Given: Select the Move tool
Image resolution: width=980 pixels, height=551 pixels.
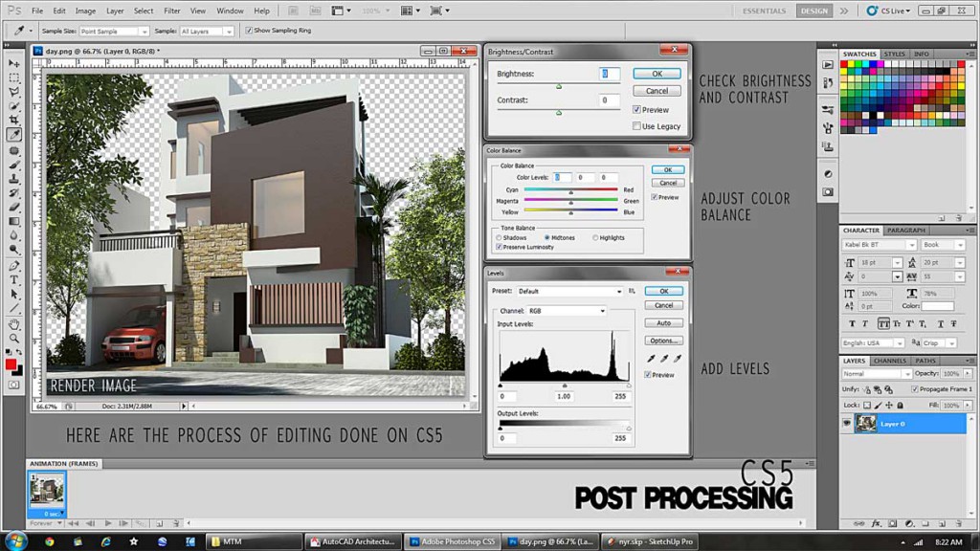Looking at the screenshot, I should 13,64.
